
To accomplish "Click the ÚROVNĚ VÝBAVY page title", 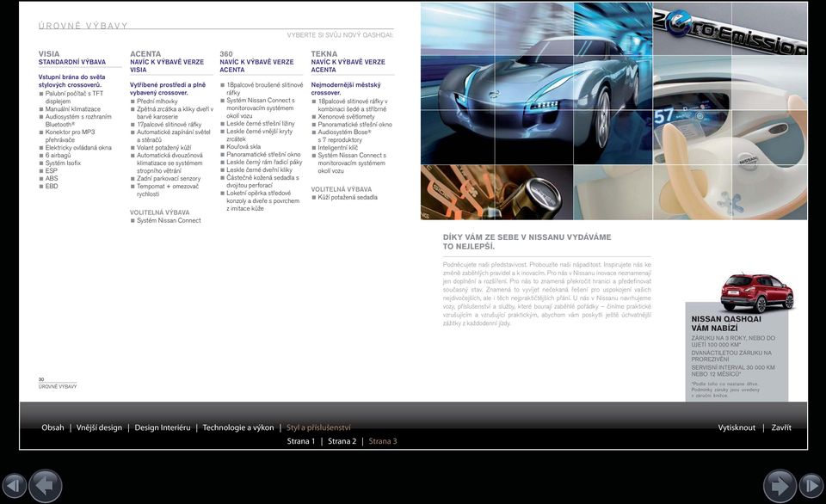I will pyautogui.click(x=83, y=25).
